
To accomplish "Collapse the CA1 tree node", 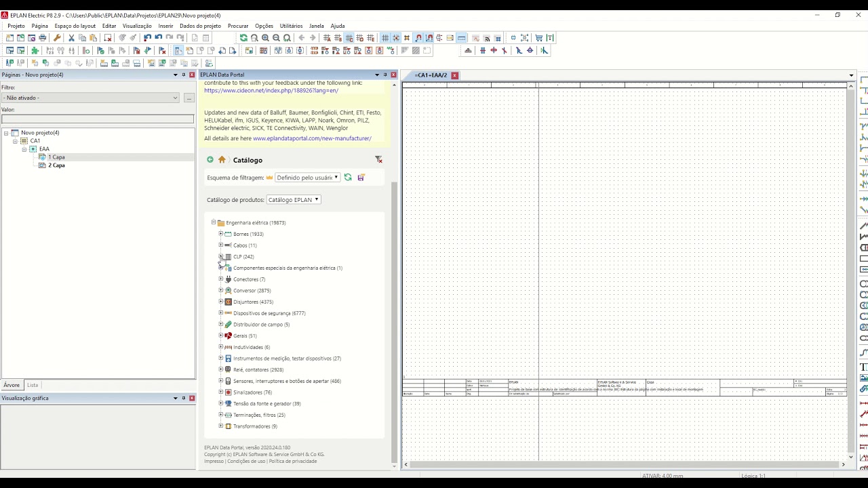I will [x=15, y=141].
